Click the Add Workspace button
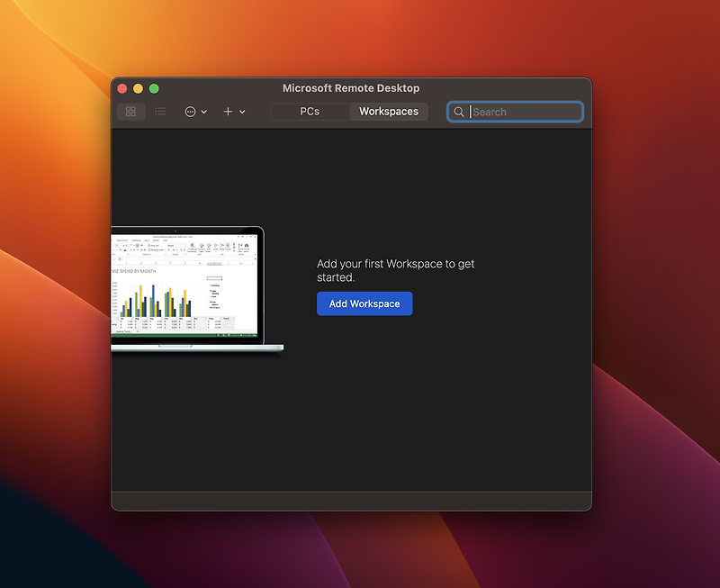Image resolution: width=720 pixels, height=588 pixels. point(364,303)
